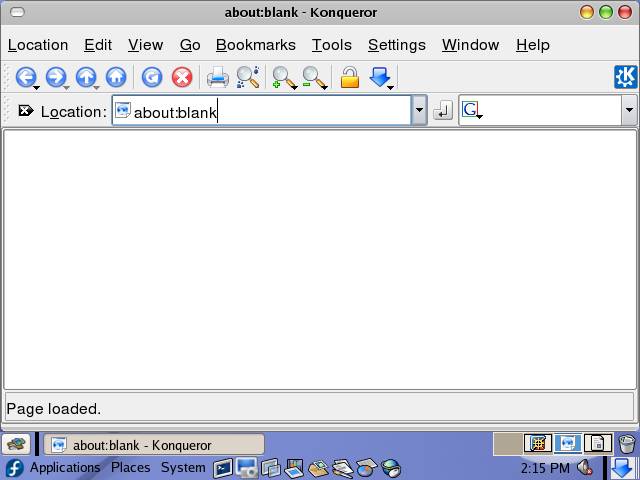640x480 pixels.
Task: Print the page with printer icon
Action: coord(217,78)
